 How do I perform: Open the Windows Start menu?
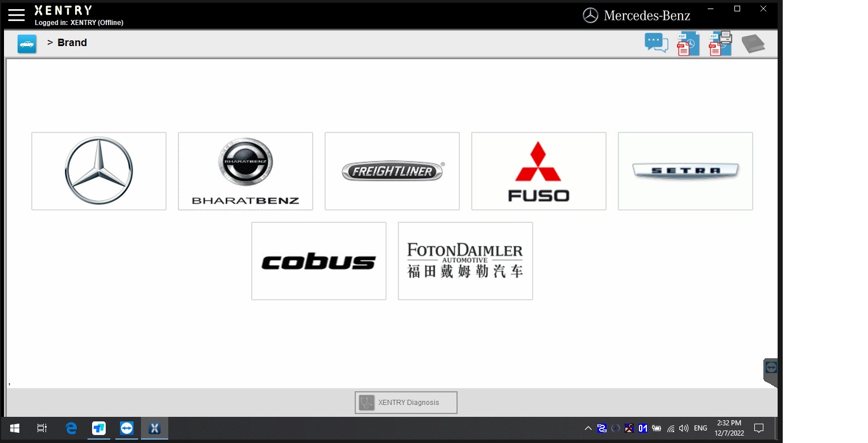click(15, 428)
